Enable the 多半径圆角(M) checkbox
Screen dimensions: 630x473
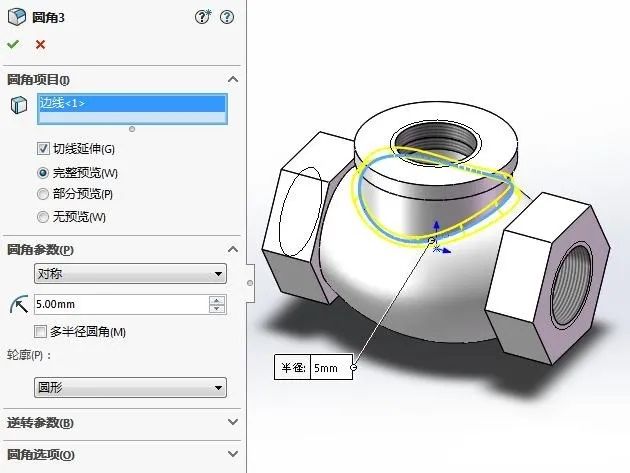[41, 332]
